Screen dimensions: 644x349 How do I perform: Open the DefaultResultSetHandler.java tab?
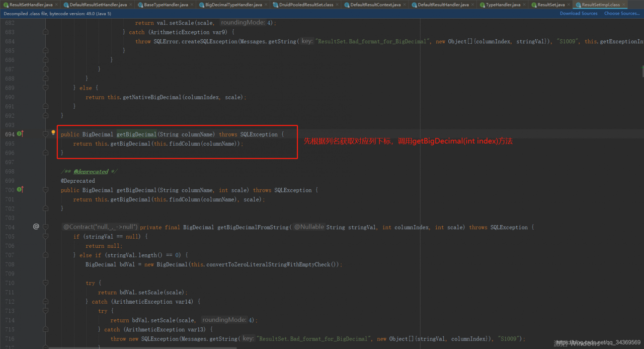click(98, 5)
